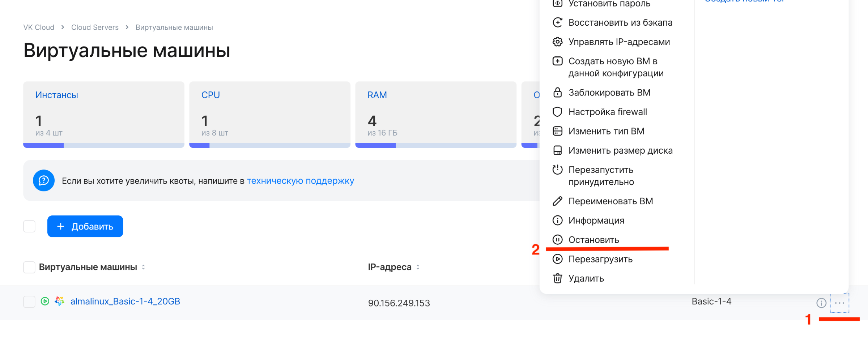Toggle checkbox for almalinux_Basic-1-4_20GB row

click(29, 301)
